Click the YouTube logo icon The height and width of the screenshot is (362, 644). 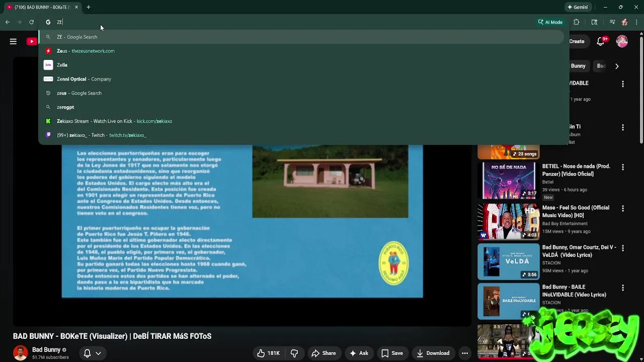tap(32, 41)
